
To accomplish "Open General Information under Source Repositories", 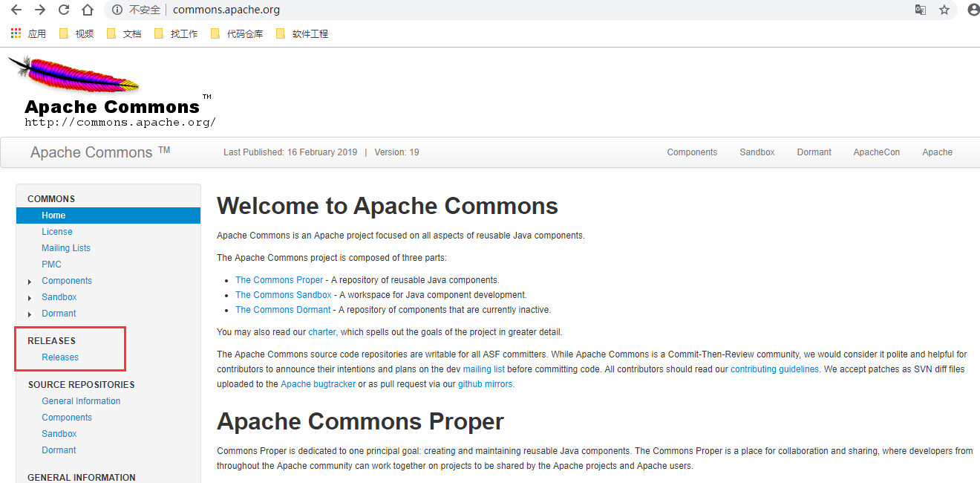I will coord(81,401).
